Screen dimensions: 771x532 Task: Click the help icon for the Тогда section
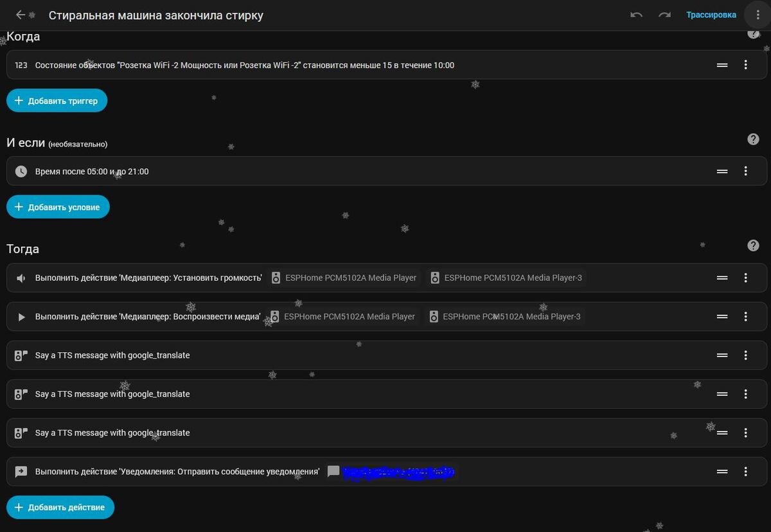753,245
